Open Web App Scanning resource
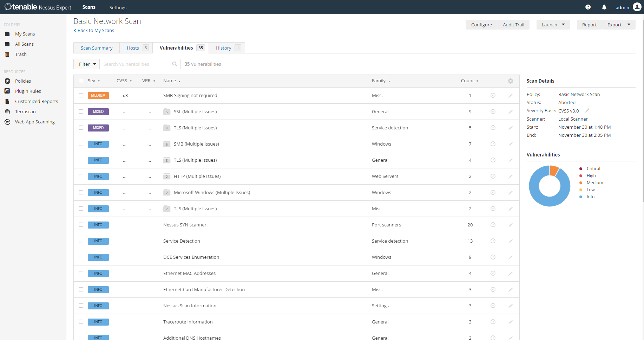Screen dimensions: 644x340 [x=35, y=122]
